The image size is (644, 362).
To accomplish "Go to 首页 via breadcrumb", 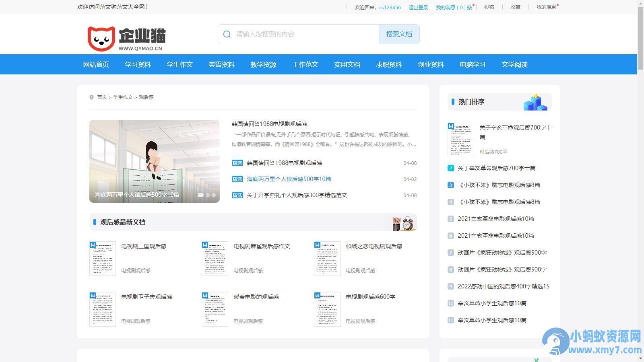I will (102, 97).
